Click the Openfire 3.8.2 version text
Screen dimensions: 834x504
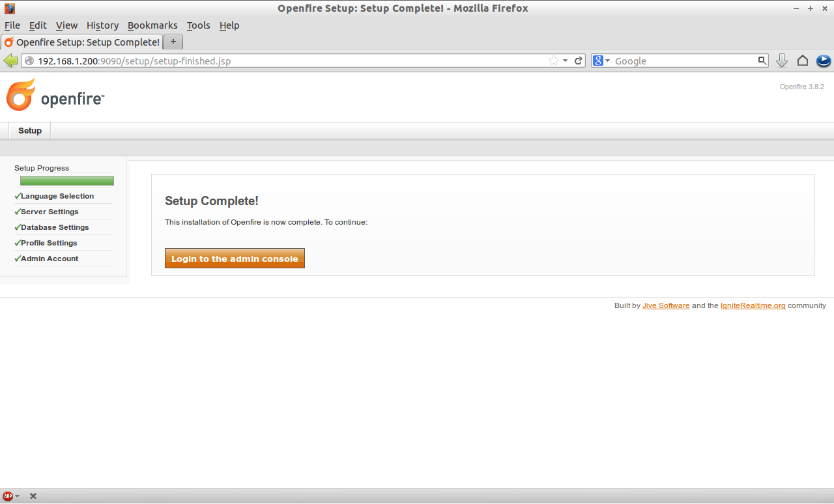click(802, 87)
